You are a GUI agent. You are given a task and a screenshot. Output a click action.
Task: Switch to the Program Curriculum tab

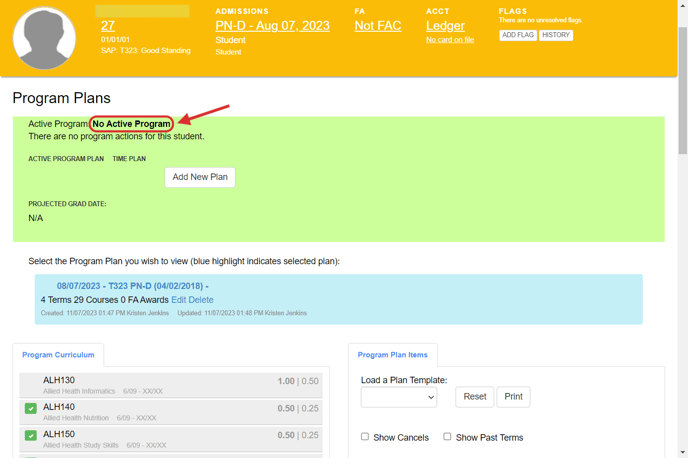pos(58,355)
